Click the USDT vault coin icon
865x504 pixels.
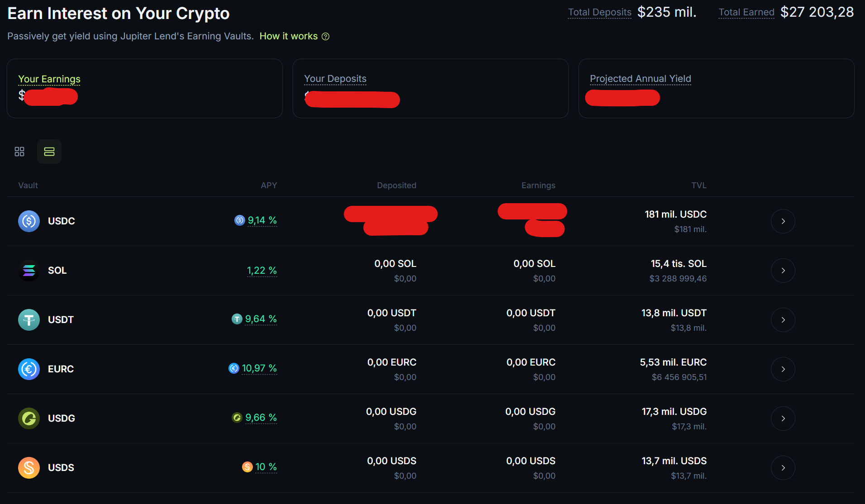29,320
